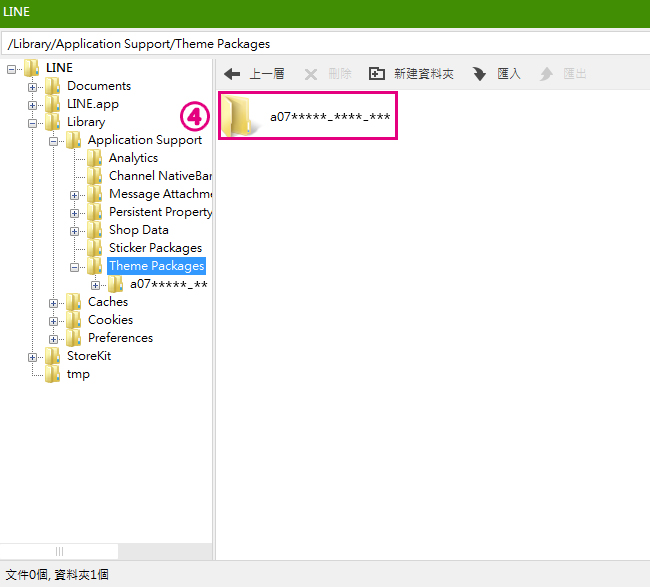
Task: Click the tree pane horizontal scrollbar thumb
Action: click(x=59, y=551)
